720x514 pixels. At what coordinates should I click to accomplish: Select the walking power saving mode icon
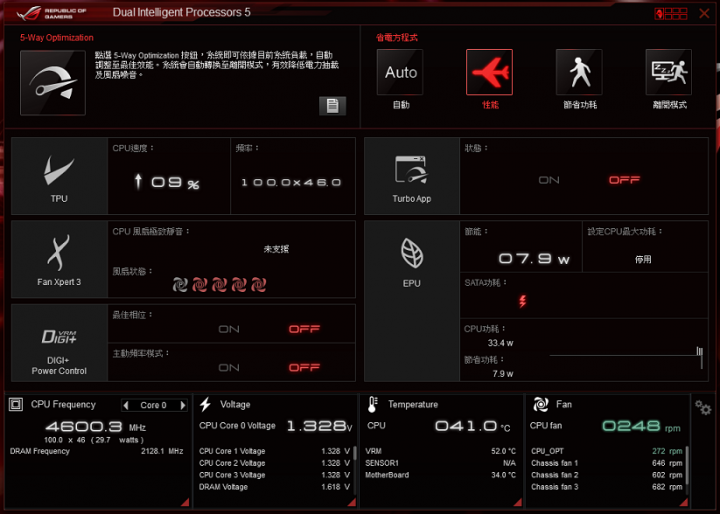[x=579, y=72]
